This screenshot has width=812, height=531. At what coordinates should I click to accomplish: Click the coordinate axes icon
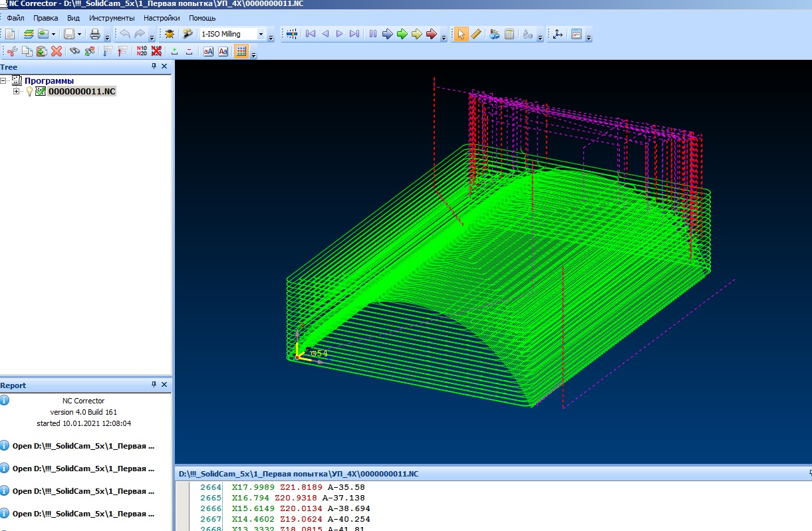click(x=557, y=34)
